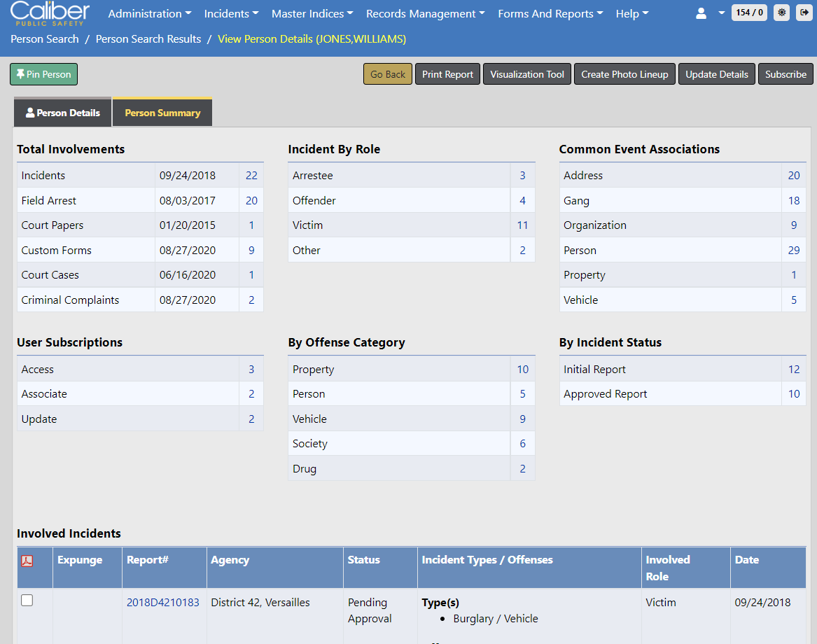Open the user profile icon menu
The height and width of the screenshot is (644, 817).
tap(701, 13)
